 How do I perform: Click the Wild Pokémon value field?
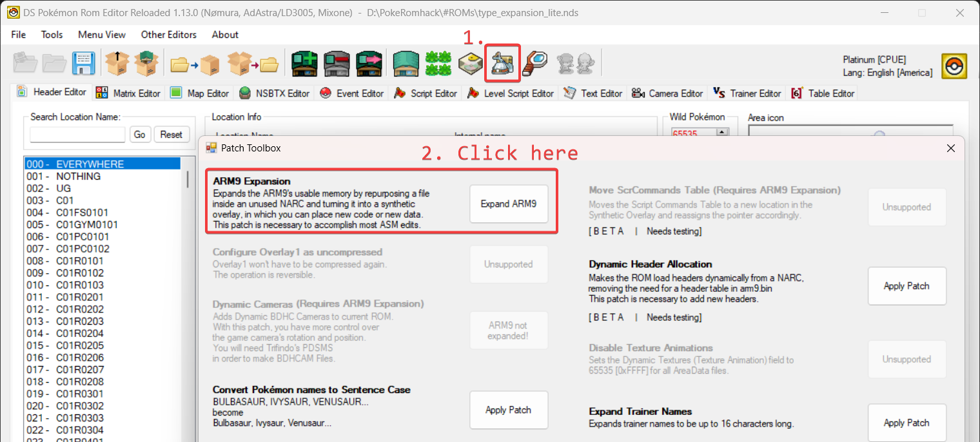(x=694, y=133)
